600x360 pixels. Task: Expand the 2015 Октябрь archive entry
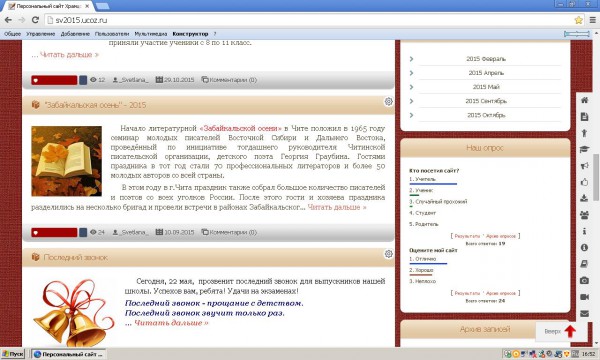(486, 115)
